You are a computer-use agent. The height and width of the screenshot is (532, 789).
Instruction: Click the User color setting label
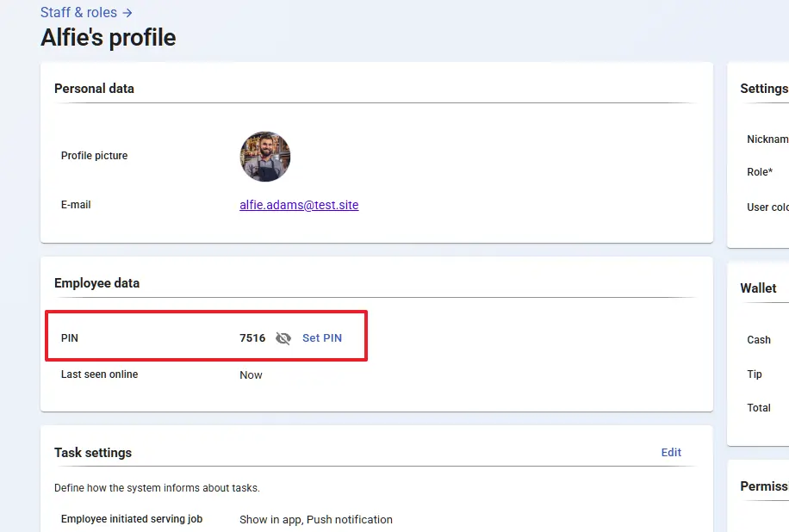click(x=767, y=207)
